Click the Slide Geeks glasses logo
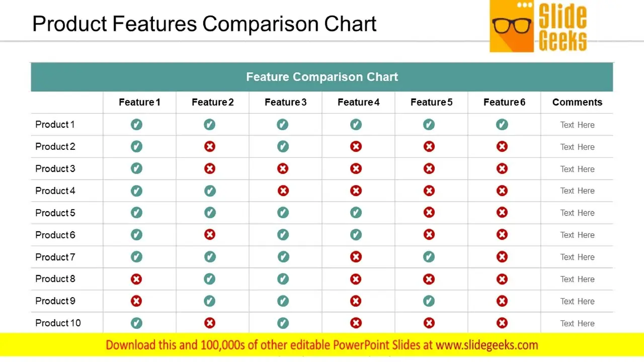Screen dimensions: 644x362 (539, 26)
